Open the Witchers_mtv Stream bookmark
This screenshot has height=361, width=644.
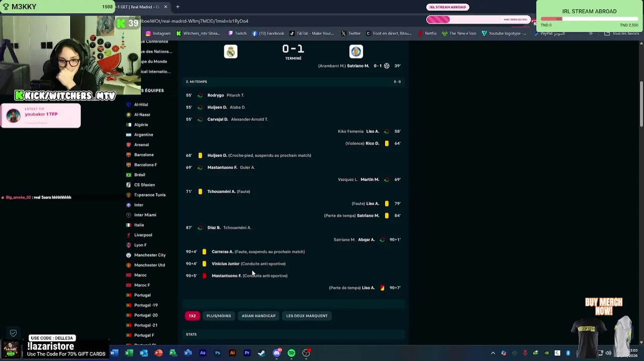[x=198, y=34]
